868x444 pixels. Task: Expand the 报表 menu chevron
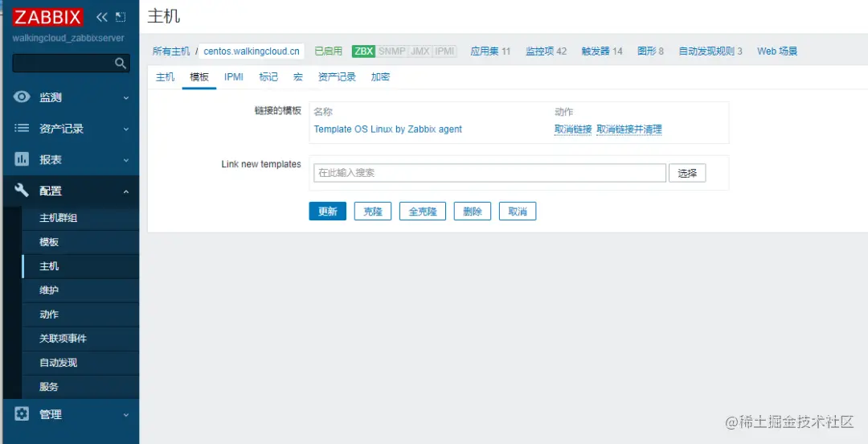coord(125,160)
